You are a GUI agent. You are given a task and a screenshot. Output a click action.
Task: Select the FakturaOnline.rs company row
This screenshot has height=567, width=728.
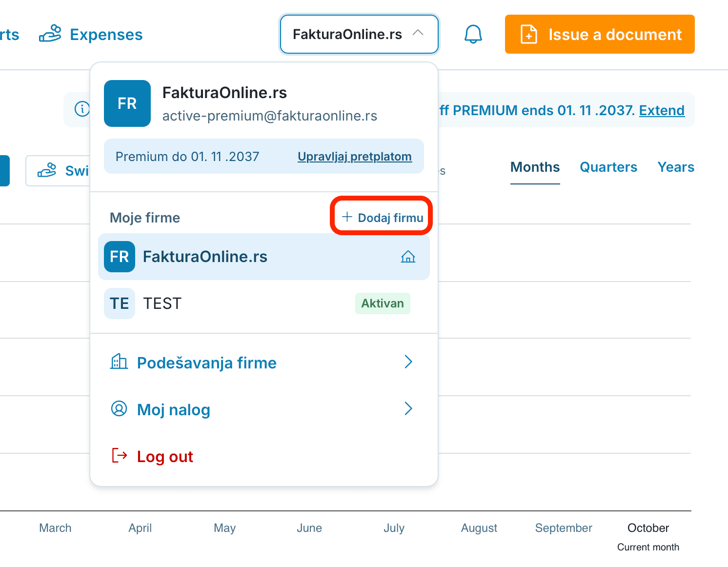[264, 257]
